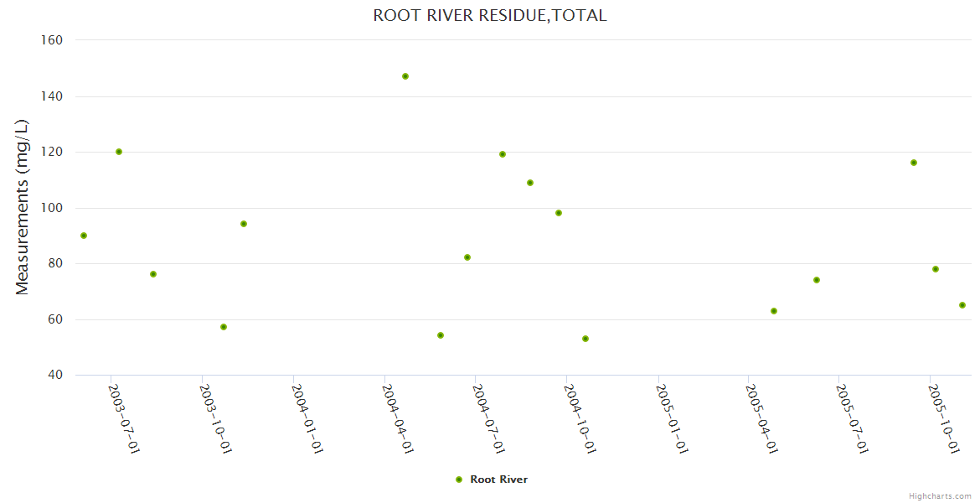Click the 119 mg/L point after 2004-07-01
Viewport: 980px width, 503px height.
click(x=503, y=154)
